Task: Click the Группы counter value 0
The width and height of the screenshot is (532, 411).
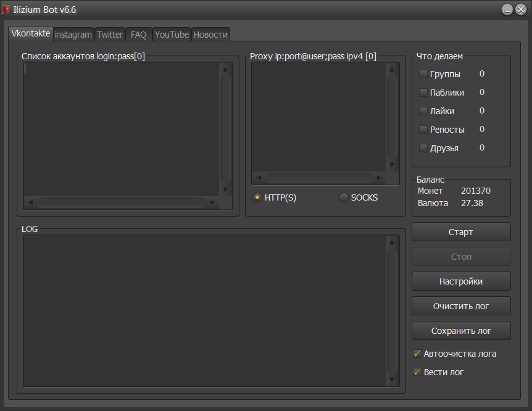Action: pyautogui.click(x=482, y=73)
